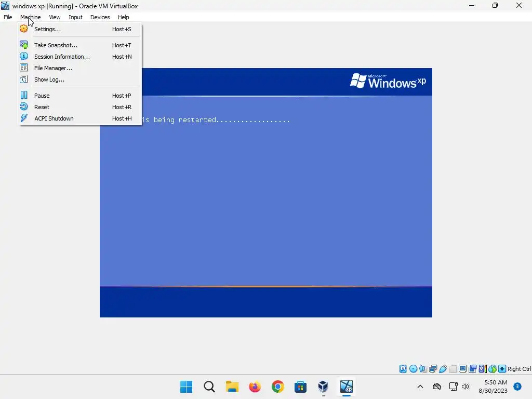This screenshot has height=399, width=532.
Task: Click the VirtualBox window title bar icon
Action: pyautogui.click(x=5, y=6)
